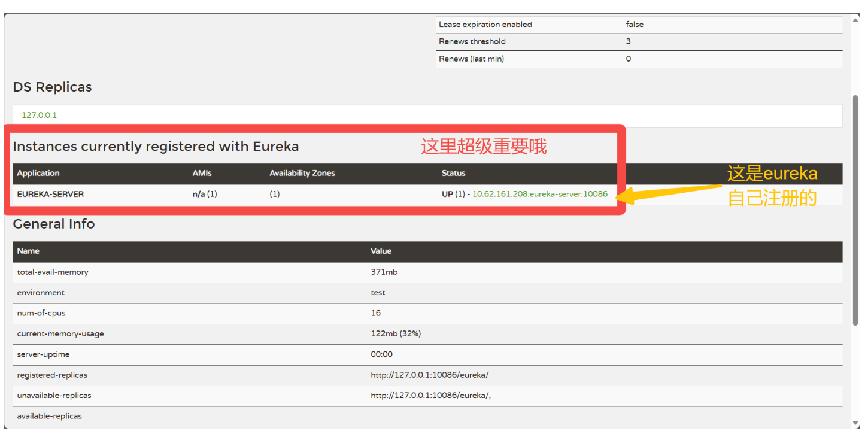Click the Status column header
This screenshot has height=434, width=868.
click(x=453, y=173)
